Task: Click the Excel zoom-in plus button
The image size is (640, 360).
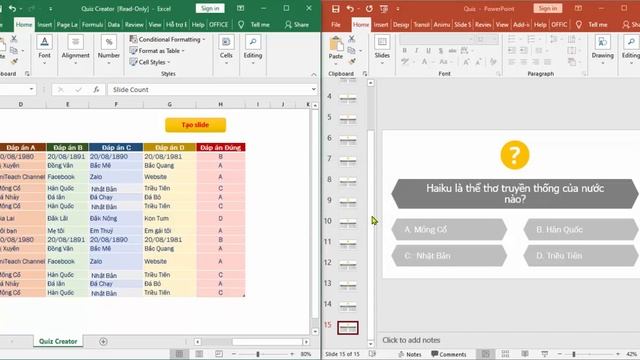Action: [x=292, y=354]
